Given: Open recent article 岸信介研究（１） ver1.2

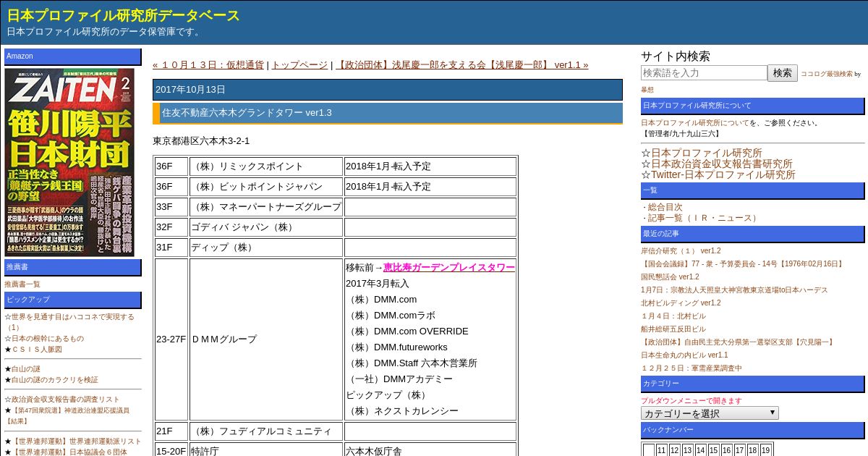Looking at the screenshot, I should pyautogui.click(x=681, y=251).
